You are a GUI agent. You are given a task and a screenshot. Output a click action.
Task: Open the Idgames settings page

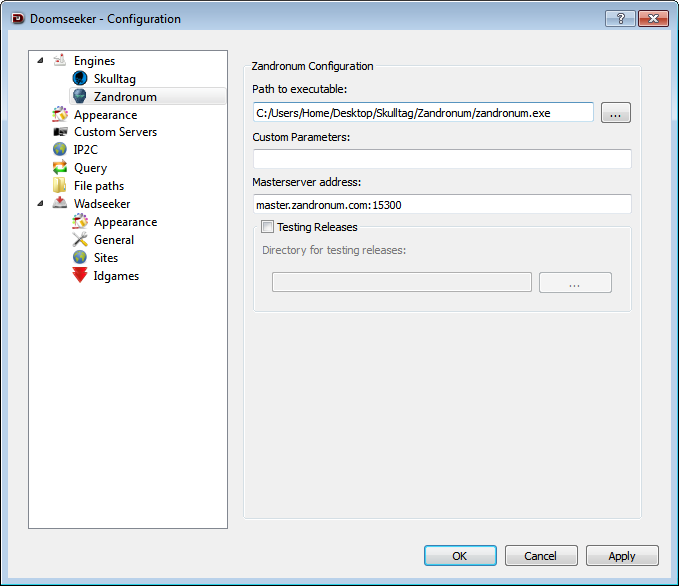tap(116, 276)
